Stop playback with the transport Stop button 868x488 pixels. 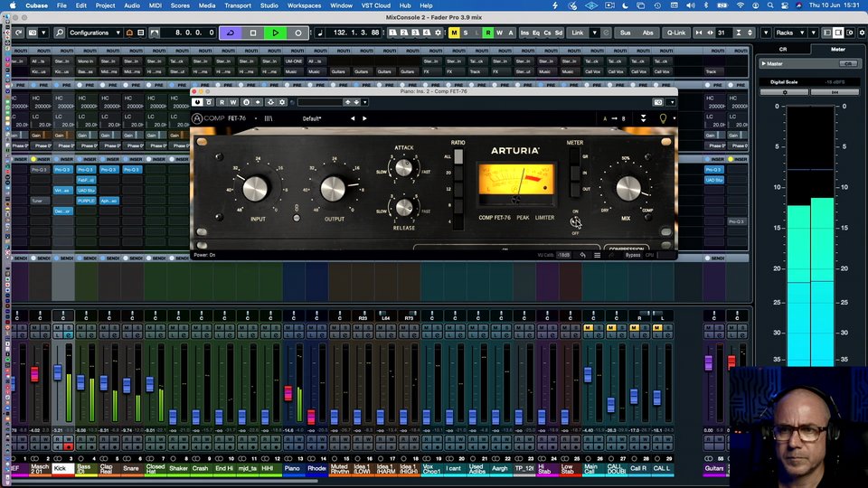[x=253, y=33]
